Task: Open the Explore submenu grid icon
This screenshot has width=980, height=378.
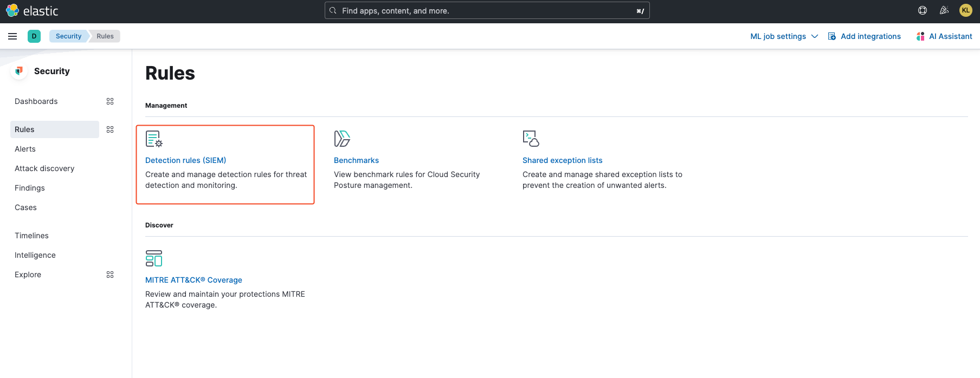Action: (110, 275)
